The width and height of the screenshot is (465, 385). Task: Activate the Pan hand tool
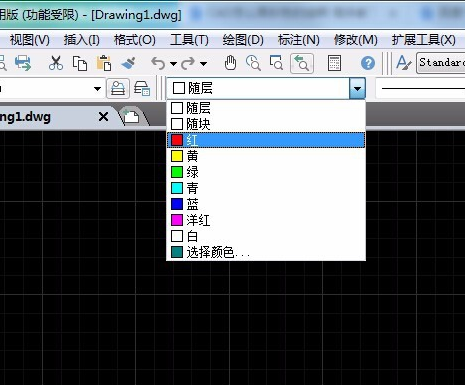coord(230,63)
